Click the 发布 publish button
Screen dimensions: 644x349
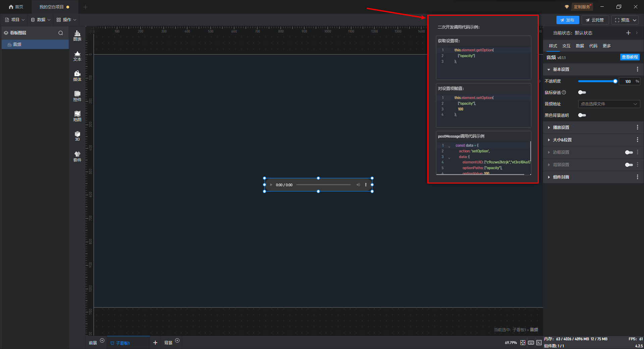(568, 20)
